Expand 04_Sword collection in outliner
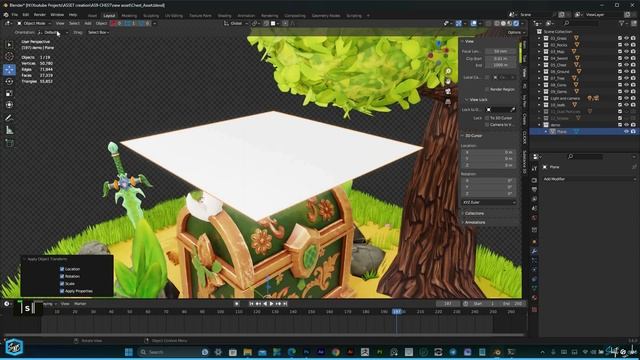 pos(539,58)
